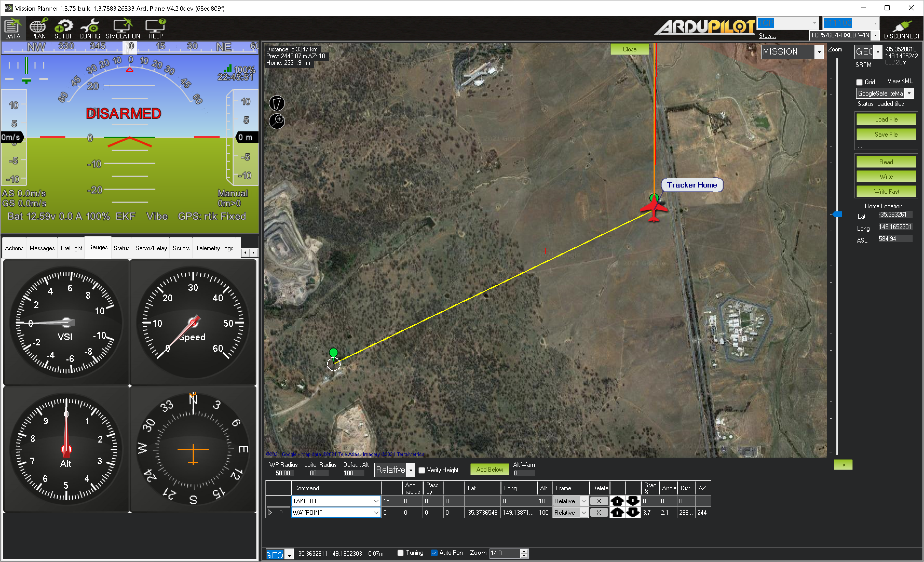The image size is (924, 562).
Task: Open the WAYPOINT command dropdown
Action: click(x=376, y=512)
